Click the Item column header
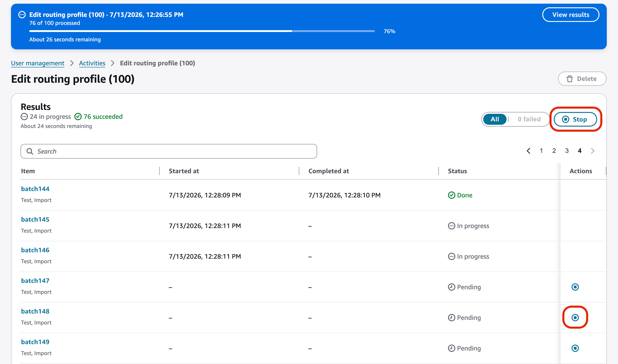The height and width of the screenshot is (364, 618). [x=28, y=171]
